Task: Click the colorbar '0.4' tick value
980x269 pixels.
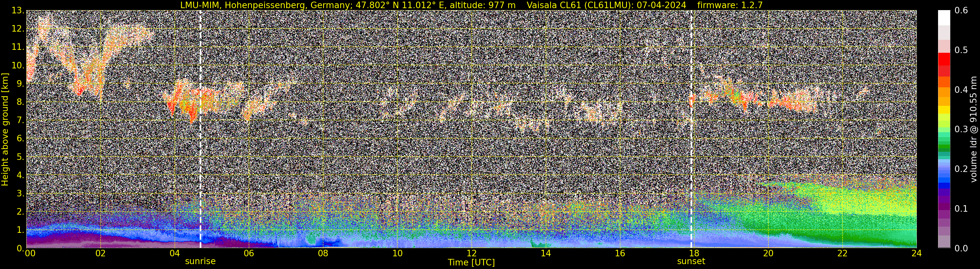Action: pyautogui.click(x=961, y=90)
